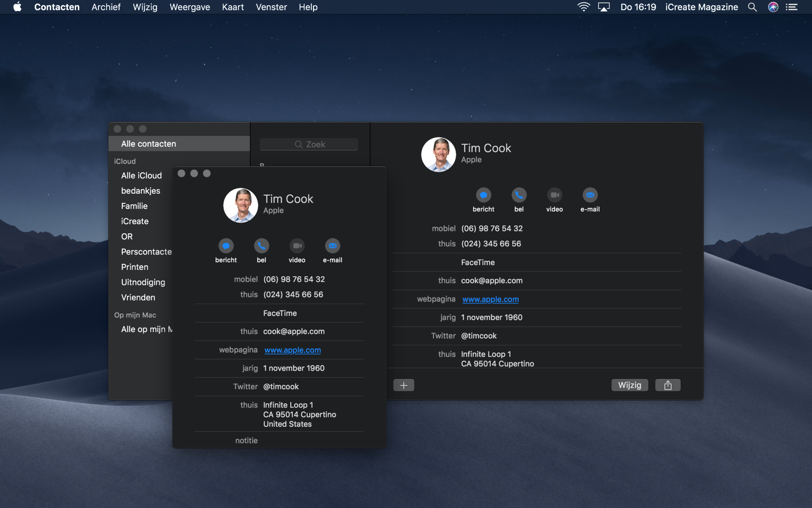Click e-mail icon in main contact pane
812x508 pixels.
click(x=590, y=195)
